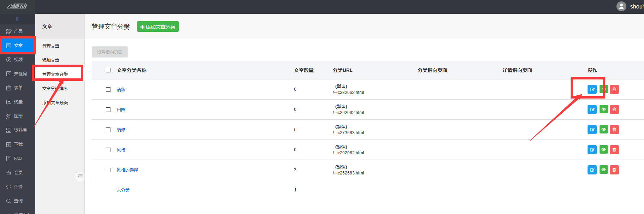Delete the 清新 category with red icon

pyautogui.click(x=614, y=89)
